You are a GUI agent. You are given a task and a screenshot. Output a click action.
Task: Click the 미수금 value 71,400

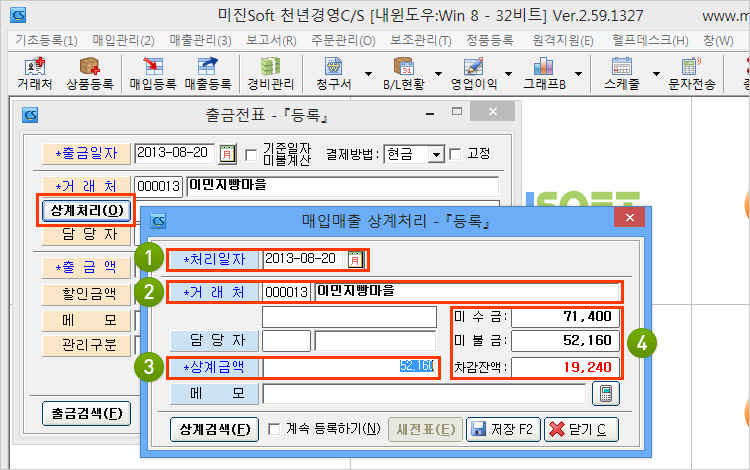coord(565,317)
